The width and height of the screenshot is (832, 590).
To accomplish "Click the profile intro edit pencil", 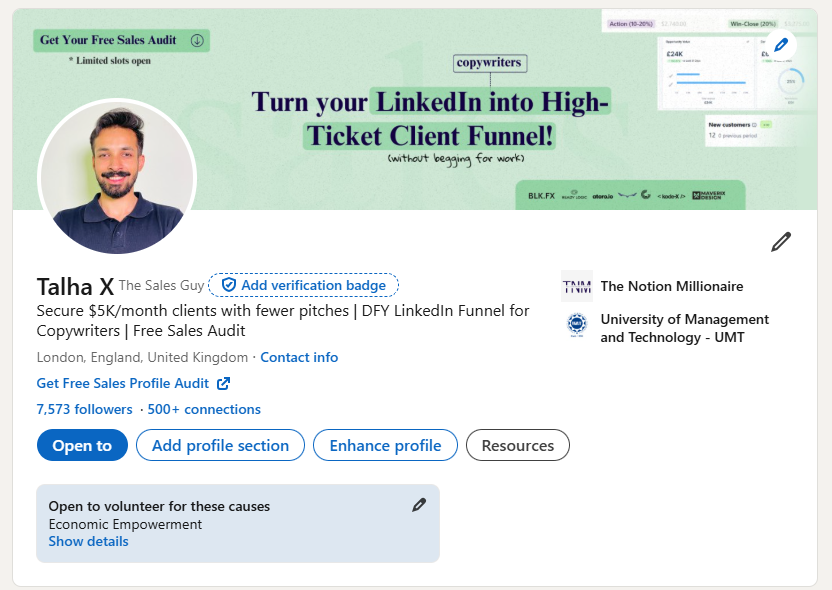I will click(x=781, y=242).
